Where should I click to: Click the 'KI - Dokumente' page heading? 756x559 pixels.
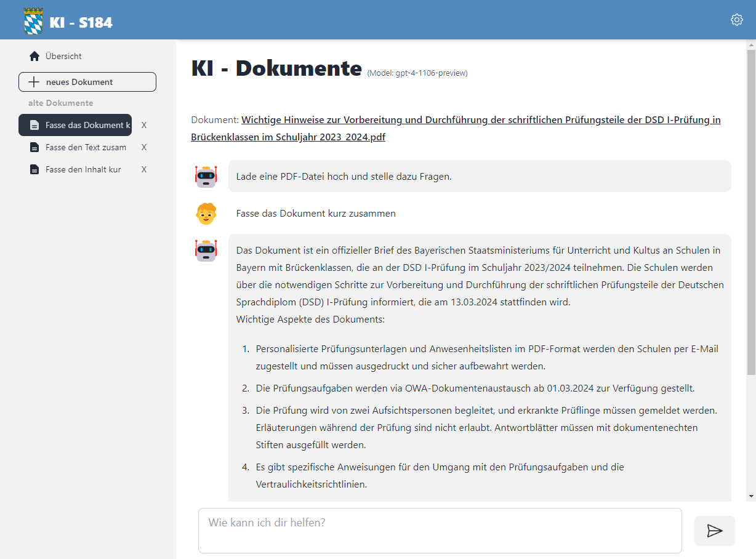276,68
